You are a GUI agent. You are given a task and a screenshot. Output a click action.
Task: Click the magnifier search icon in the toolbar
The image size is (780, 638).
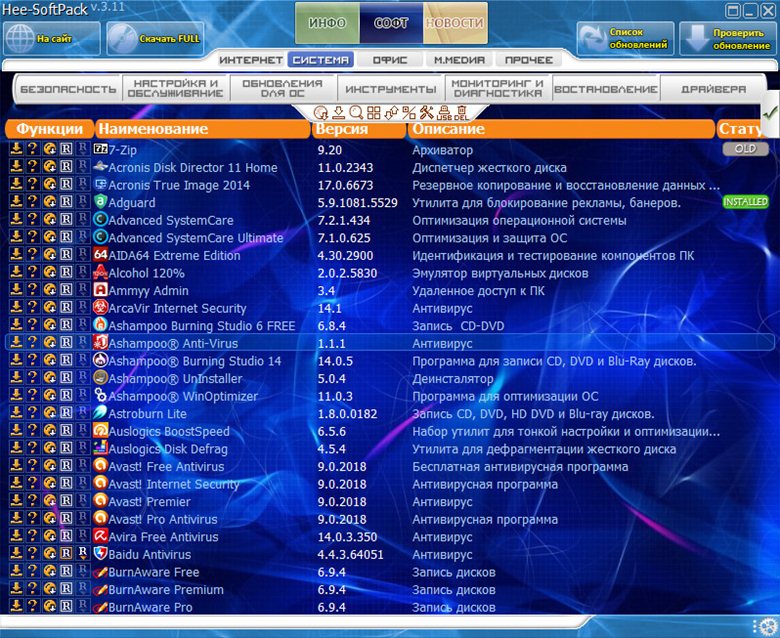(x=355, y=113)
